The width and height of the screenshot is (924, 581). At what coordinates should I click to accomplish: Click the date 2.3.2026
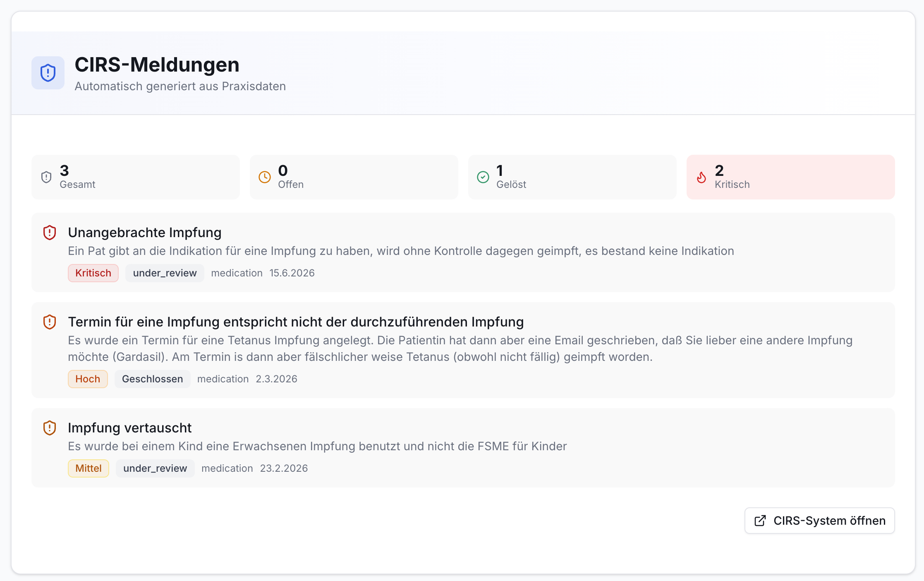point(276,379)
